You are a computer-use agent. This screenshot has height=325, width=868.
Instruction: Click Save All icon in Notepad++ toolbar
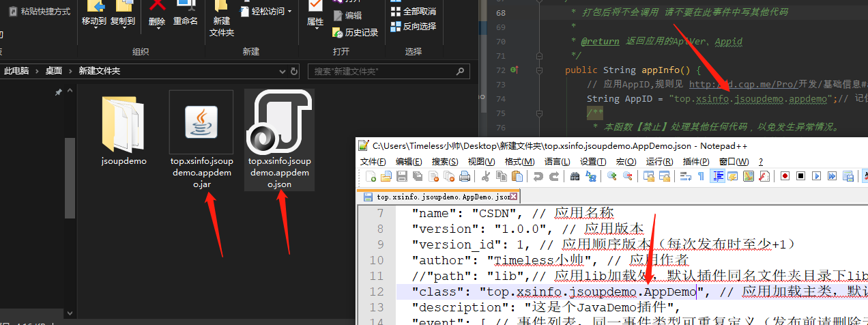(x=418, y=176)
